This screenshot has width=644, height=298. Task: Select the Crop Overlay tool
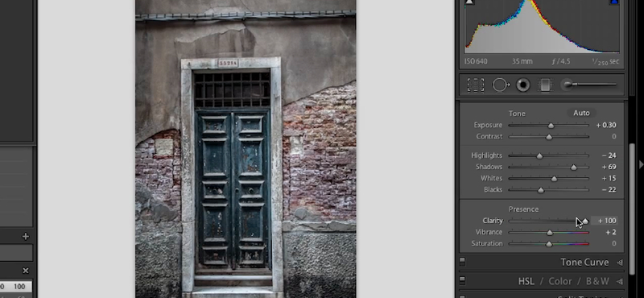[x=475, y=85]
